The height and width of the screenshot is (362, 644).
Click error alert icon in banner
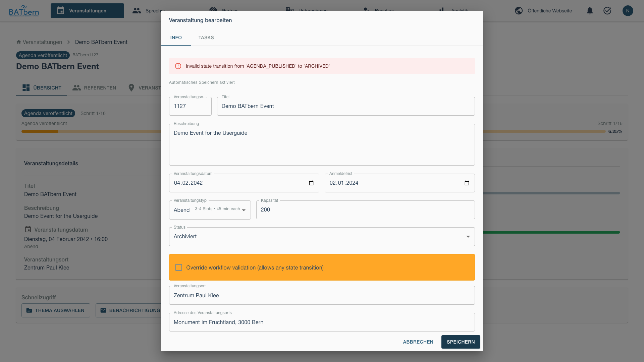[178, 66]
